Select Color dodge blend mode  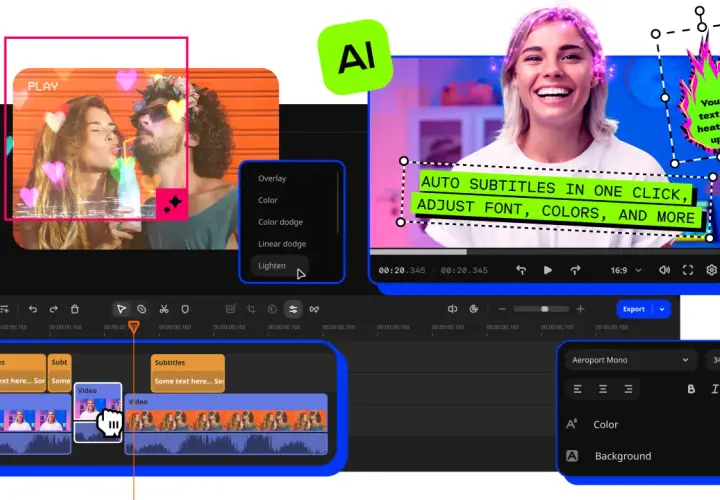[x=281, y=222]
